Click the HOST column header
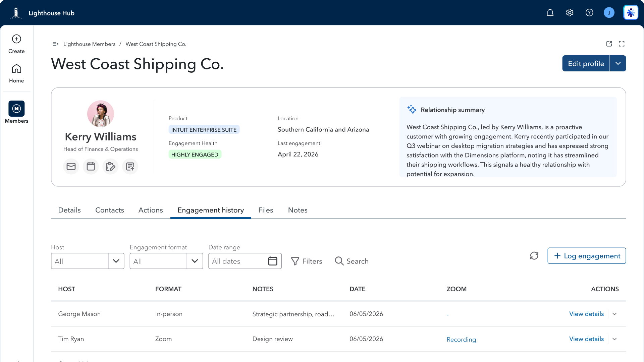The height and width of the screenshot is (362, 644). (66, 289)
